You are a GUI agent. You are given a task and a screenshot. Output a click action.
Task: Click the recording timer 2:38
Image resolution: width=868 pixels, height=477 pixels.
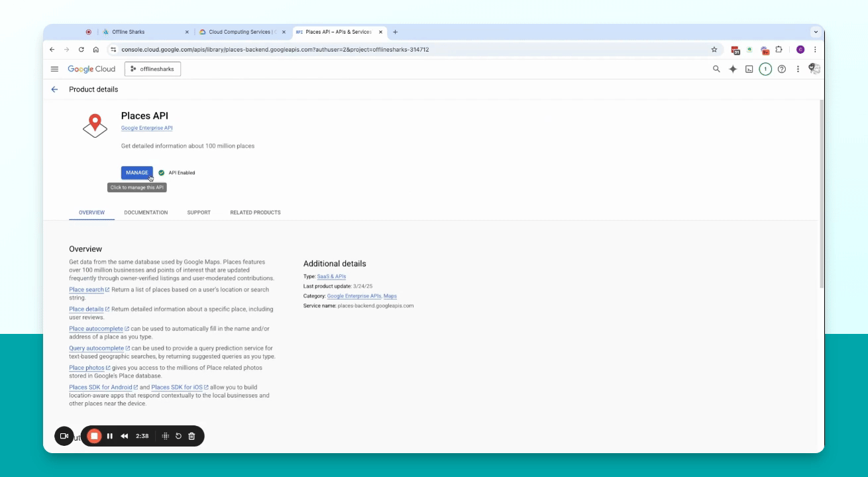coord(142,436)
